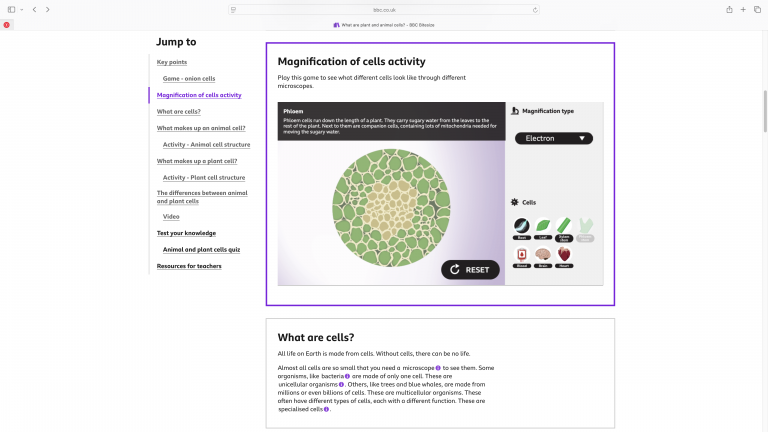Jump to Key points section
Image resolution: width=768 pixels, height=432 pixels.
172,62
